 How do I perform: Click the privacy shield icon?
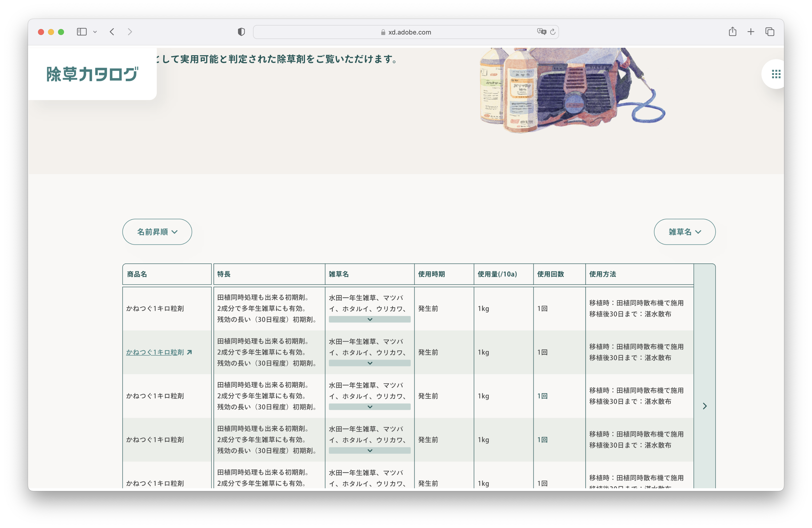coord(241,32)
